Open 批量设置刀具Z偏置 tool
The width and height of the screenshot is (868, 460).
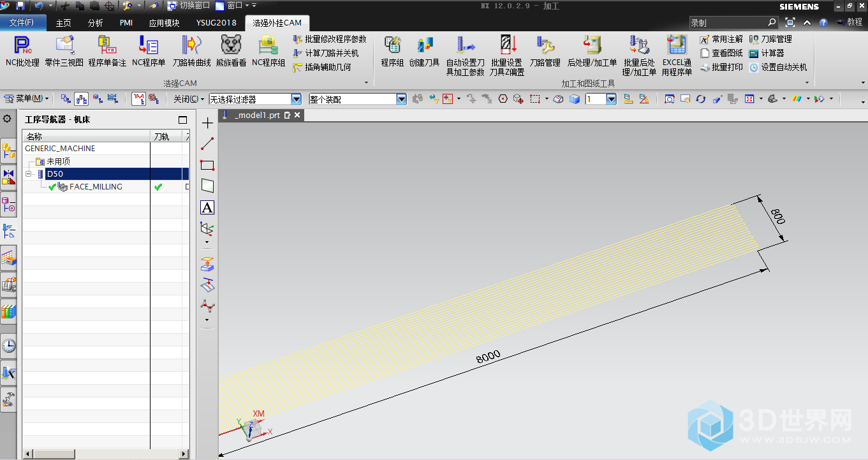(507, 56)
